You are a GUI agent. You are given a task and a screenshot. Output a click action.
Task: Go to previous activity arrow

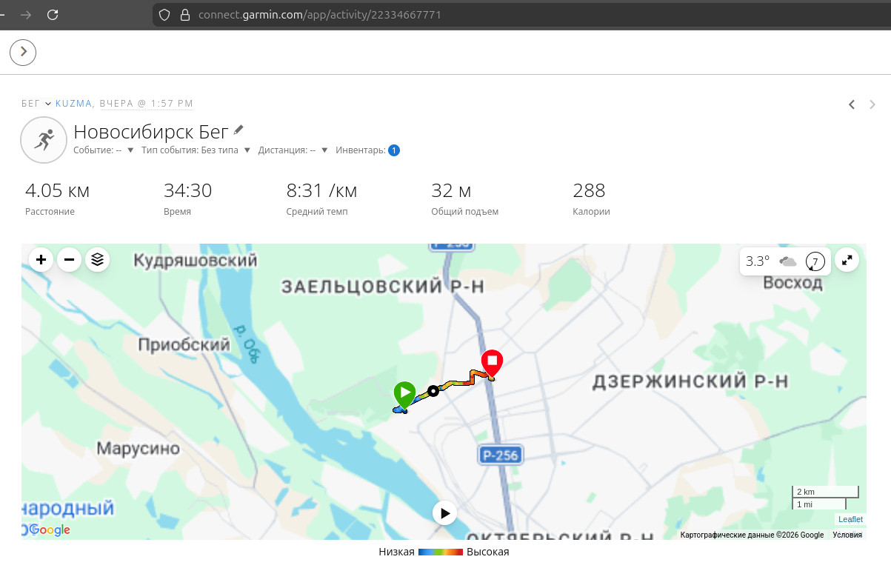click(x=852, y=104)
